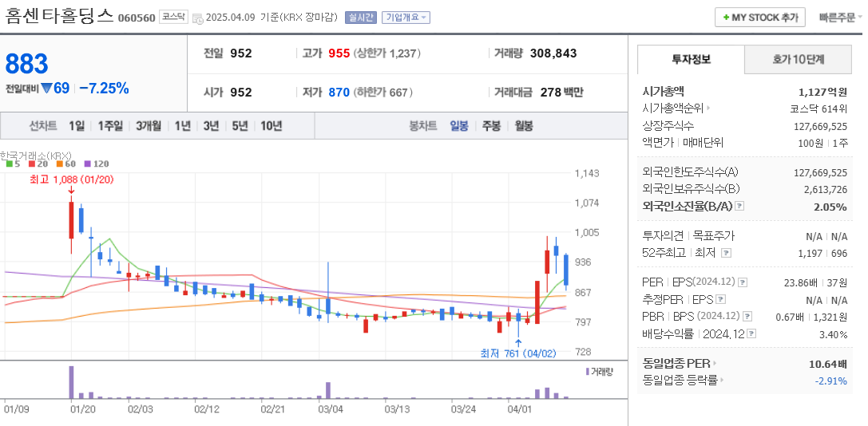Click the 03/04 volume bar

(x=328, y=390)
